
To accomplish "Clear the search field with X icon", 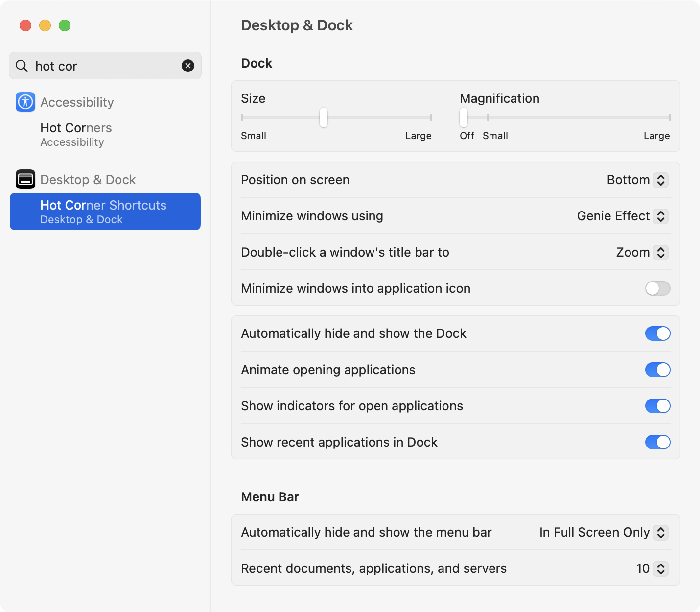I will coord(188,66).
